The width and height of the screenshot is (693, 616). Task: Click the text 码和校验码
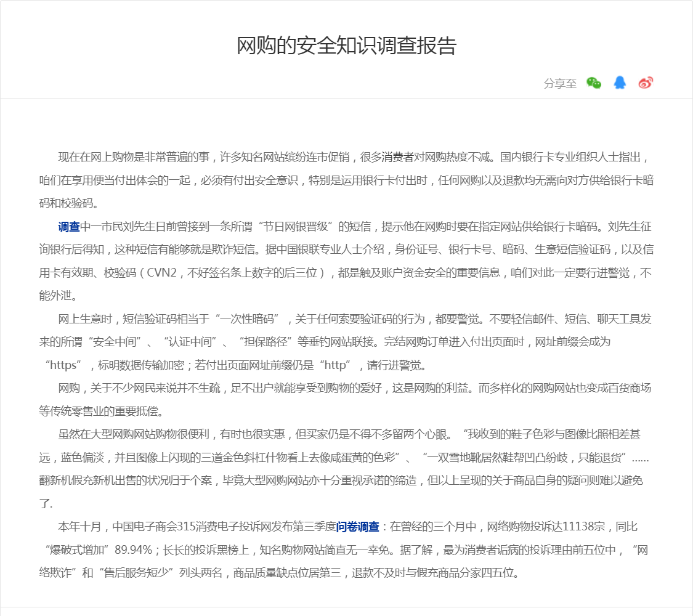[x=66, y=203]
